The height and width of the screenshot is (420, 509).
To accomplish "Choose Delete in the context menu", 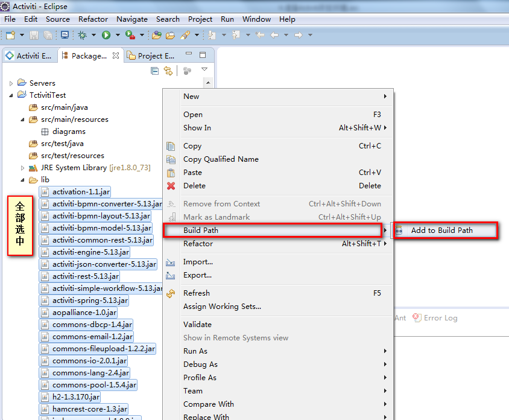I will tap(276, 186).
